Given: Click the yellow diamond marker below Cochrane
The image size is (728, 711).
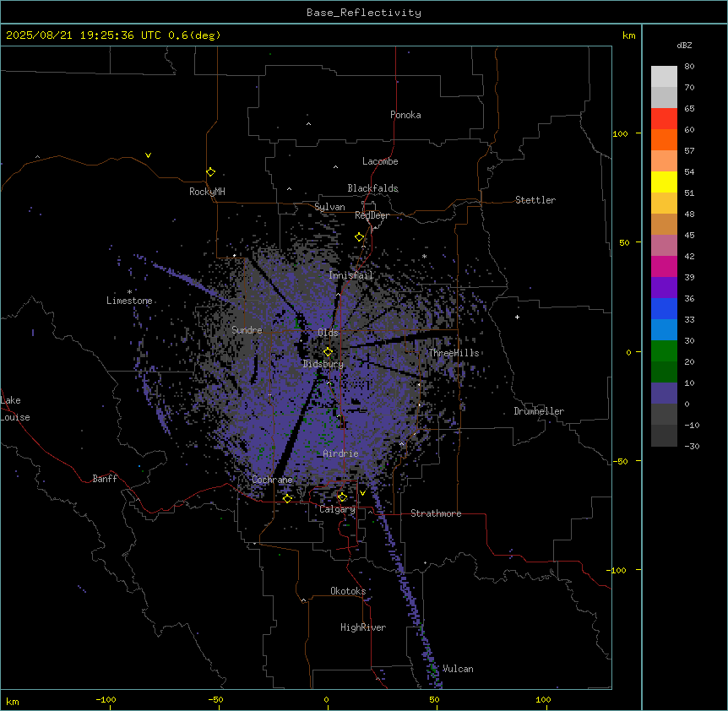Looking at the screenshot, I should [x=287, y=499].
